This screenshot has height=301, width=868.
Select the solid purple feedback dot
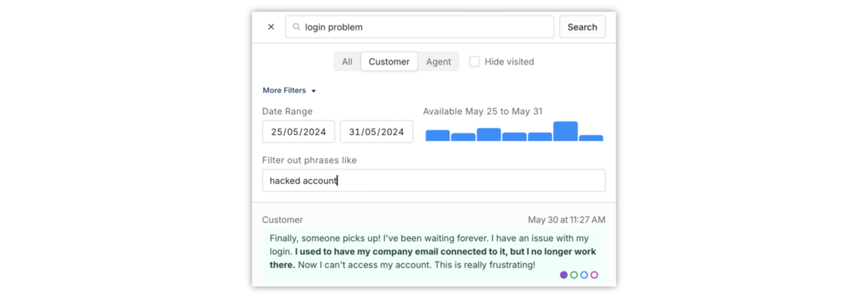click(x=564, y=275)
